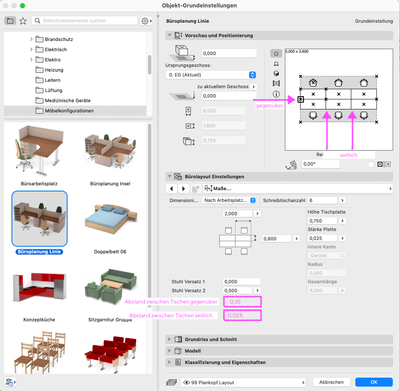Open 'zu aktuellem Geschoss' arrow menu
The height and width of the screenshot is (391, 400).
[253, 87]
